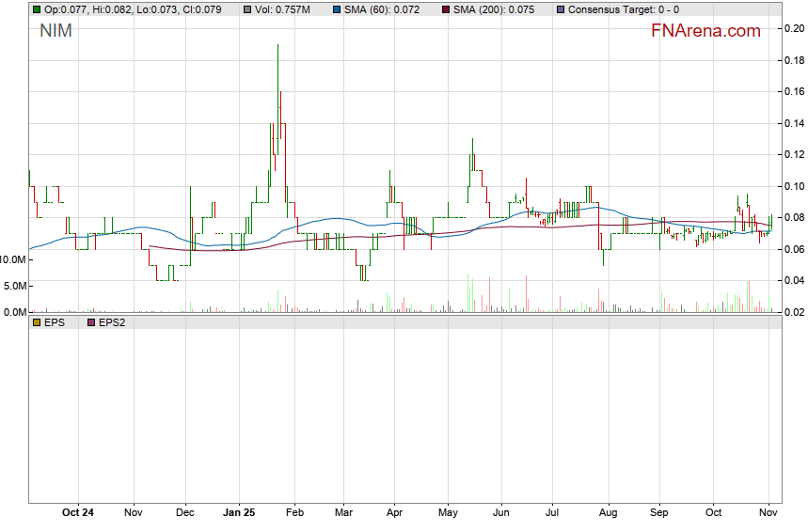This screenshot has width=808, height=532.
Task: Open the FNArena.com watermark link
Action: [x=705, y=31]
